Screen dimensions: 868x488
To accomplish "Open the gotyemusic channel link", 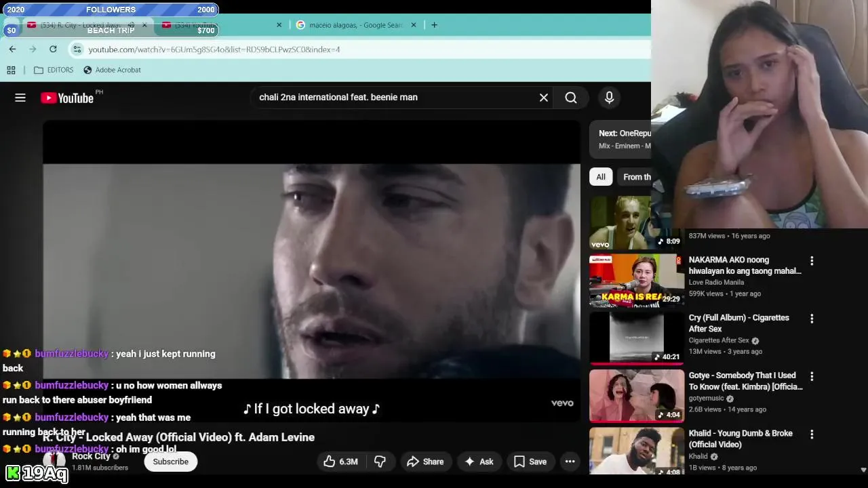I will point(707,399).
